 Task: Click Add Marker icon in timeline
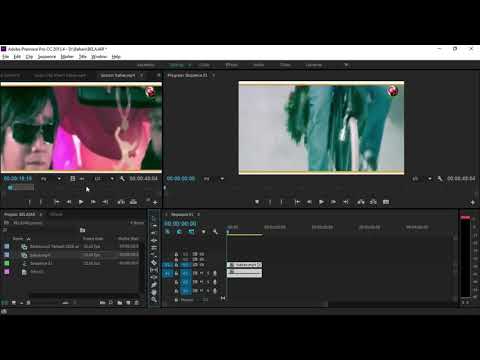(203, 232)
